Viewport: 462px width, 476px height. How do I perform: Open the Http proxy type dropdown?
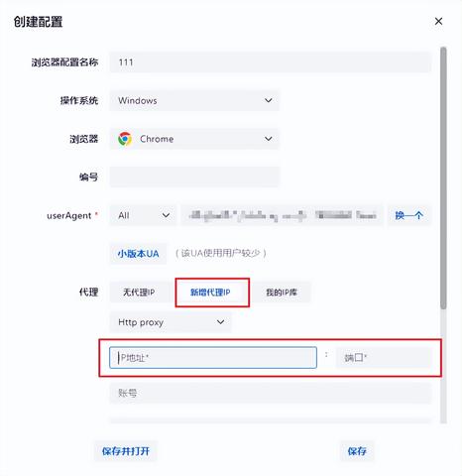point(171,322)
